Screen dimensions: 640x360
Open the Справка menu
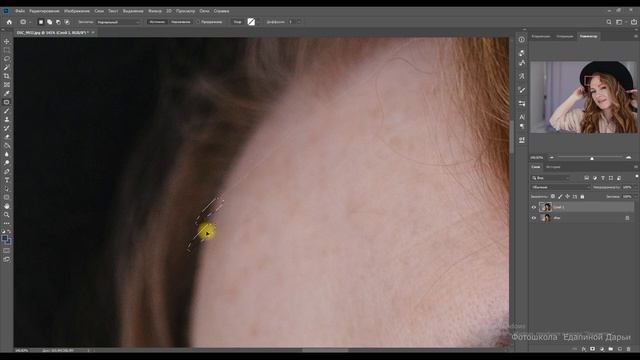pyautogui.click(x=221, y=11)
